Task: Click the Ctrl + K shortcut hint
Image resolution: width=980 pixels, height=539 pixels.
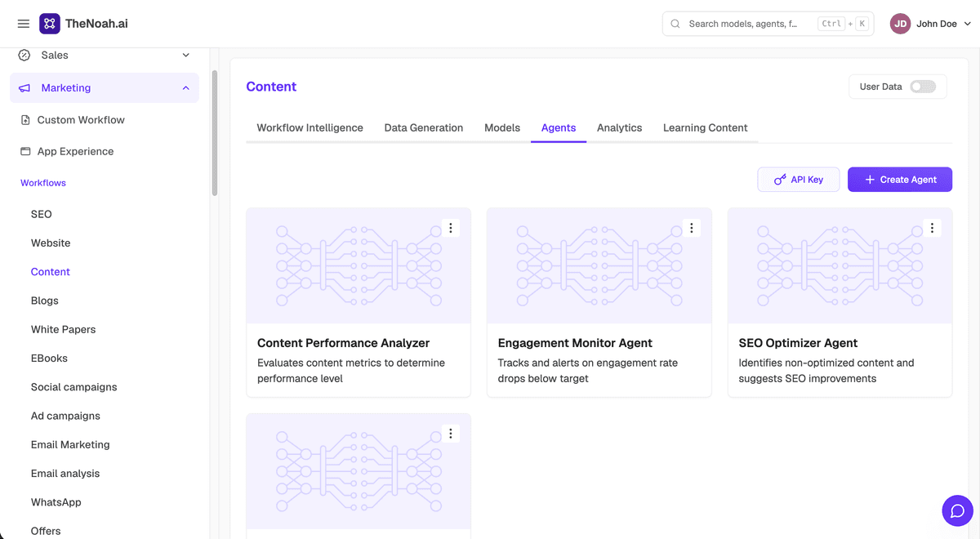Action: [842, 24]
